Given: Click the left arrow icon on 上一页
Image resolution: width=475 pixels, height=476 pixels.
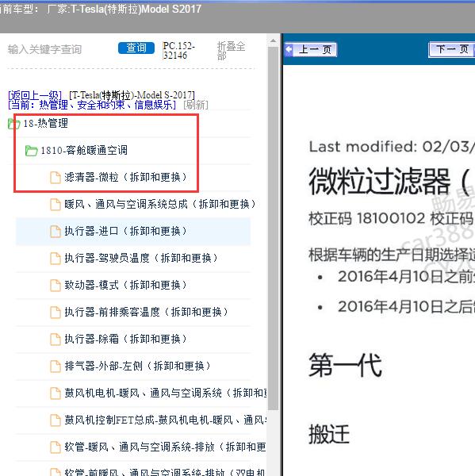Looking at the screenshot, I should pos(289,49).
